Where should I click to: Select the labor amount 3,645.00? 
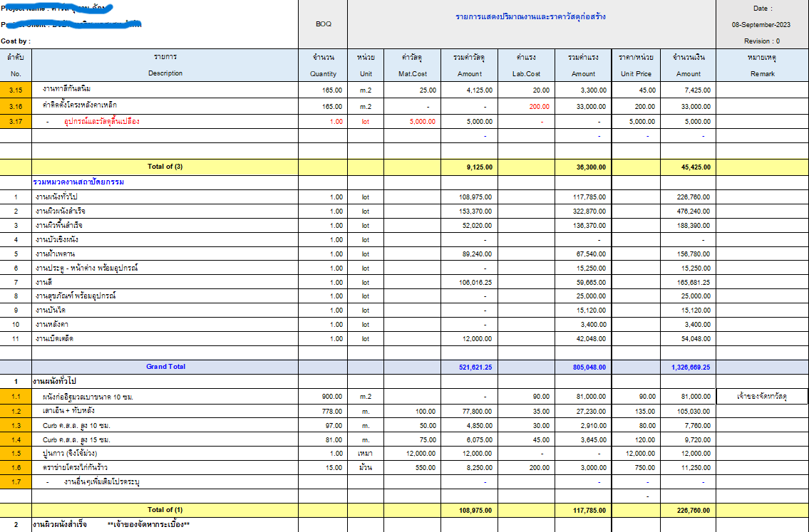click(x=593, y=440)
